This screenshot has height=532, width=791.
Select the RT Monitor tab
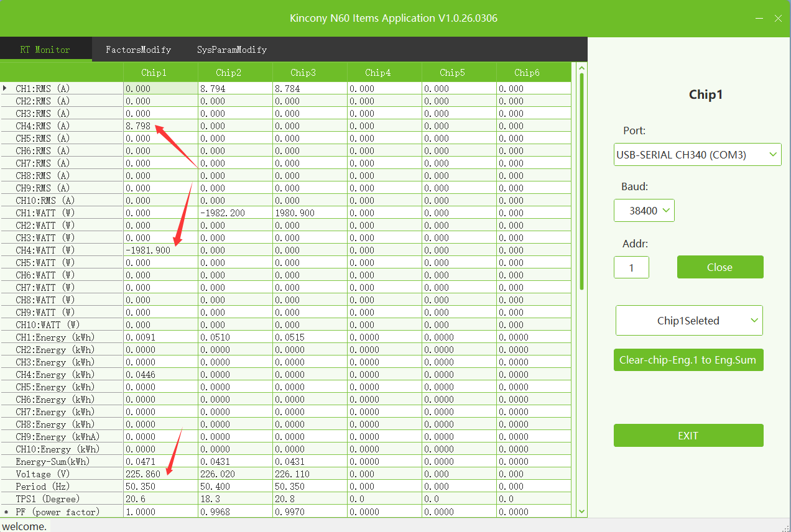(45, 50)
